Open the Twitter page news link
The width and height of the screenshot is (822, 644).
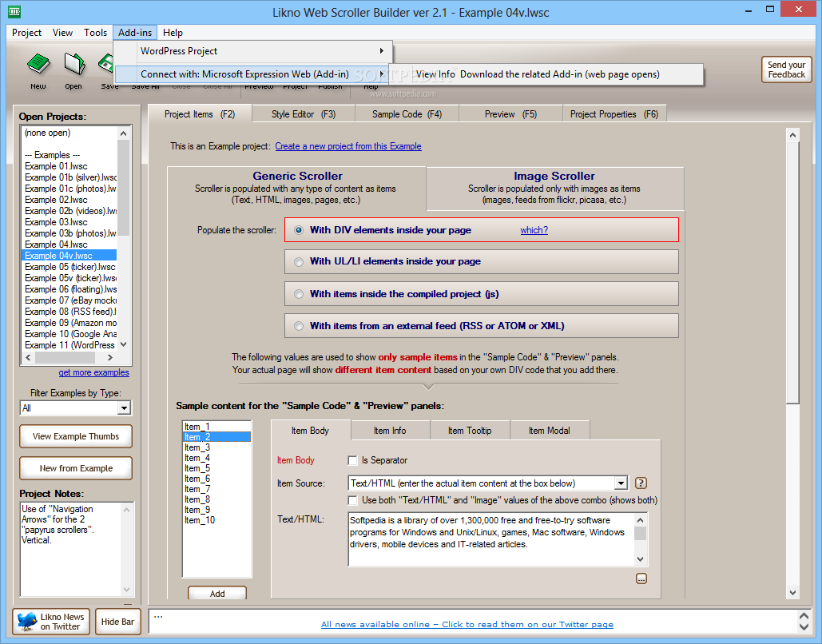467,624
